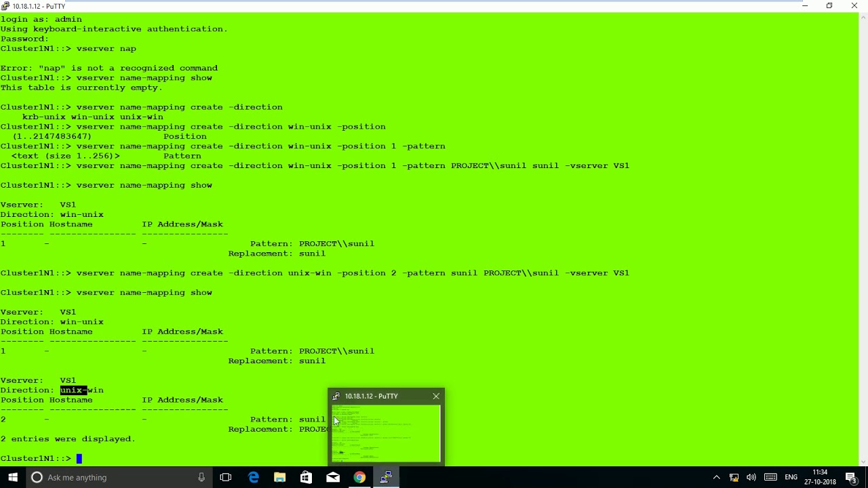Open Task View on the taskbar
Viewport: 868px width, 488px height.
[x=226, y=477]
